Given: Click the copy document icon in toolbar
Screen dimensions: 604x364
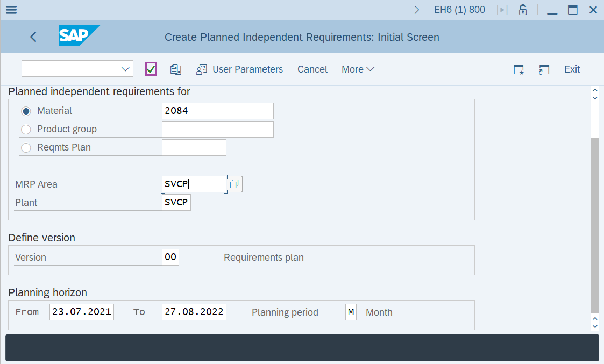Looking at the screenshot, I should coord(175,69).
